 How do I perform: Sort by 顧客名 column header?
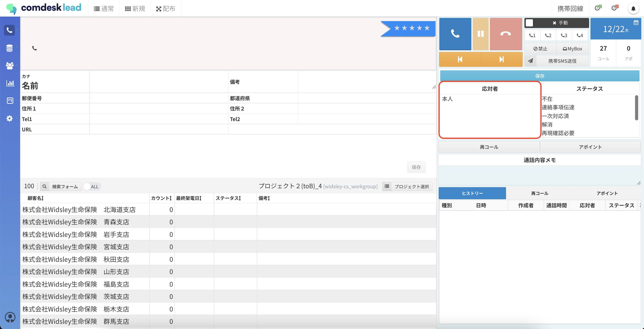pos(36,198)
